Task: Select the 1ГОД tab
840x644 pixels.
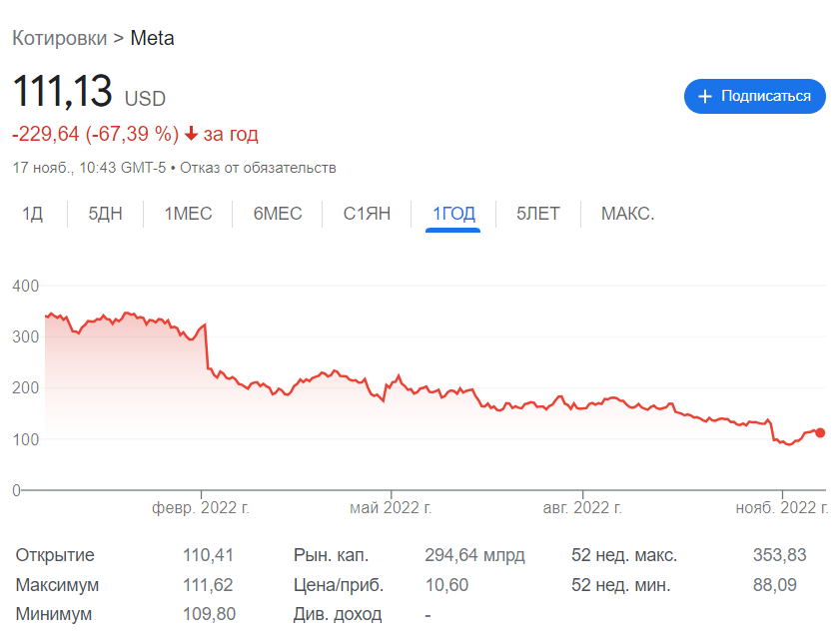Action: (453, 214)
